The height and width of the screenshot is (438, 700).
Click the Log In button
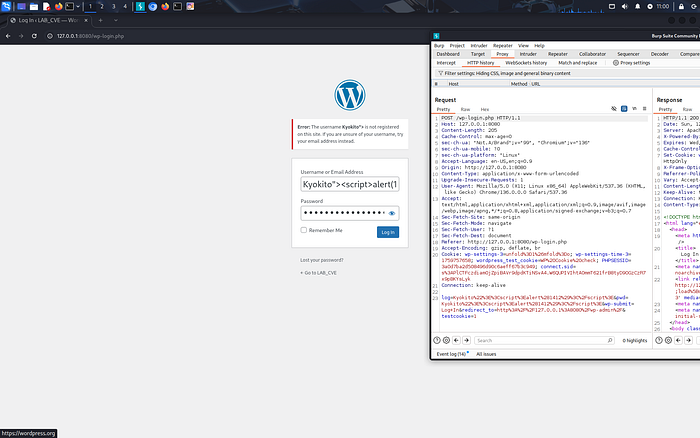click(388, 232)
